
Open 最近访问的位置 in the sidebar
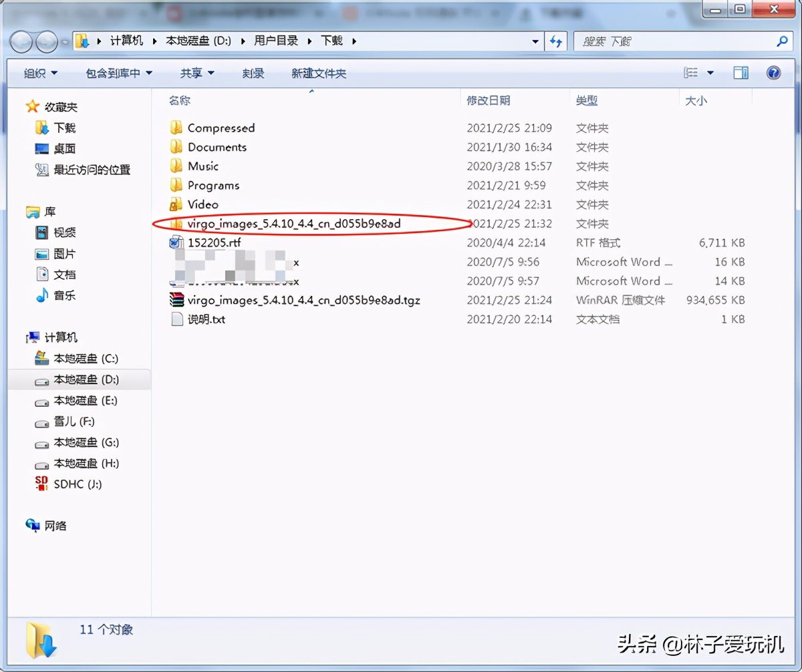[x=92, y=170]
